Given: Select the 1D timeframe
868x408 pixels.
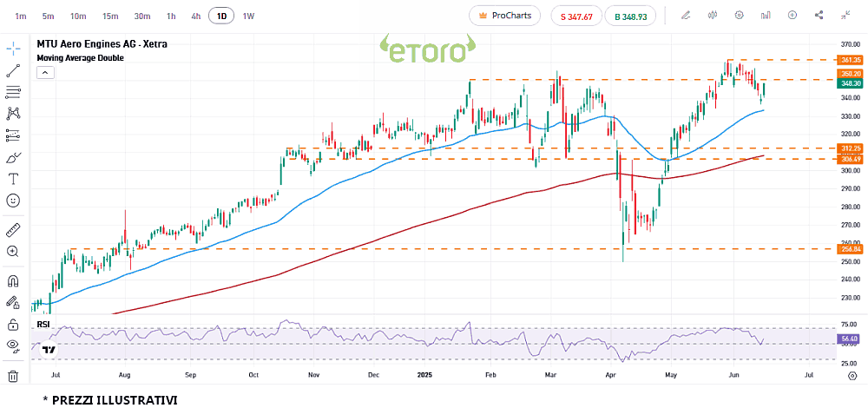Looking at the screenshot, I should (x=221, y=16).
